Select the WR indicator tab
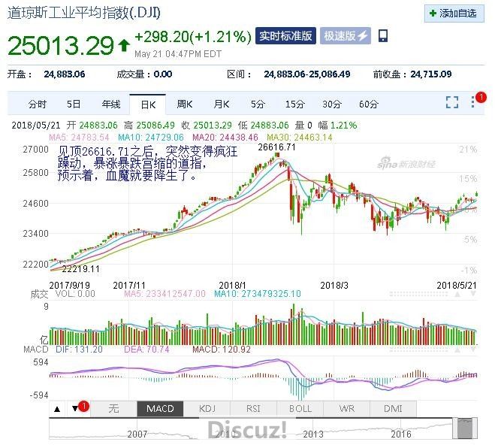This screenshot has height=448, width=495. 346,409
